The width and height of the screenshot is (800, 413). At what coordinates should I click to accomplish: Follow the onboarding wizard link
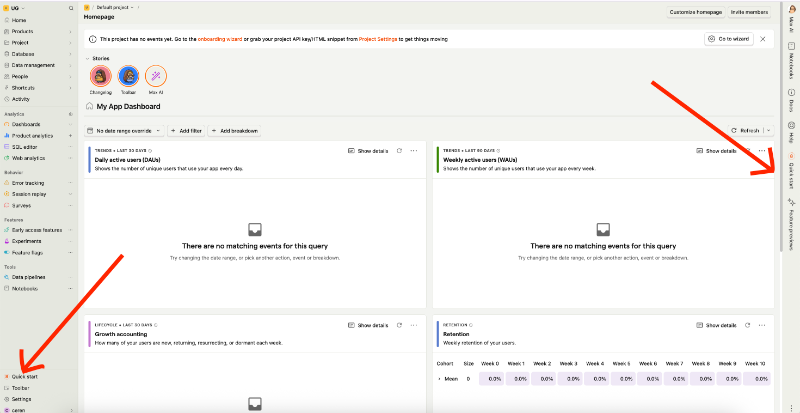pyautogui.click(x=220, y=39)
